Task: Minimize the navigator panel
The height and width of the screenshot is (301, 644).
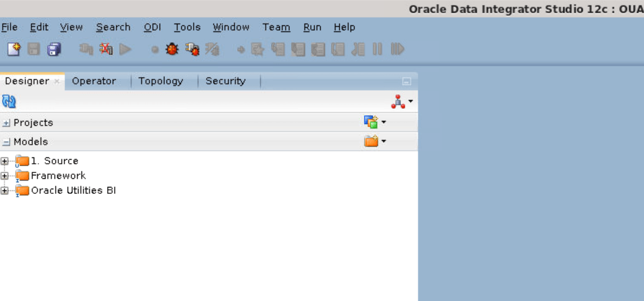Action: tap(406, 81)
